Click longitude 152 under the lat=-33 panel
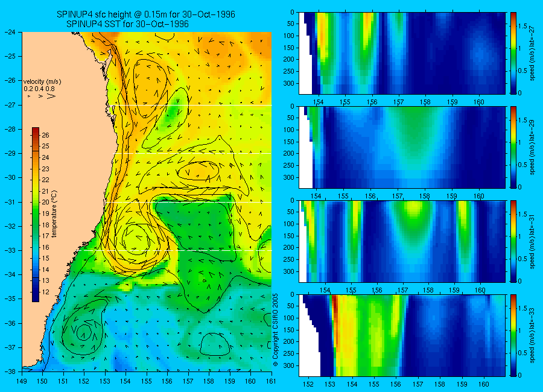The height and width of the screenshot is (392, 543). coord(308,384)
